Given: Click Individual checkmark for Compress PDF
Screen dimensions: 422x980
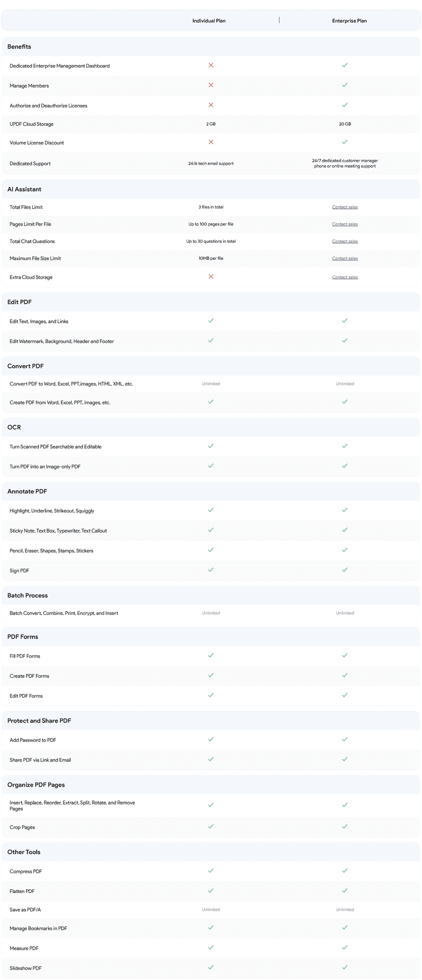Looking at the screenshot, I should click(211, 871).
